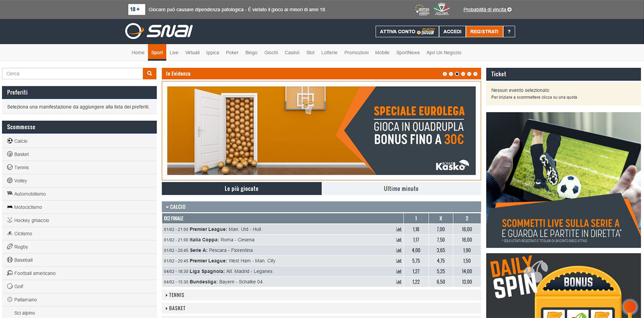The image size is (644, 318).
Task: Click the Calcio soccer ball icon
Action: pos(10,141)
